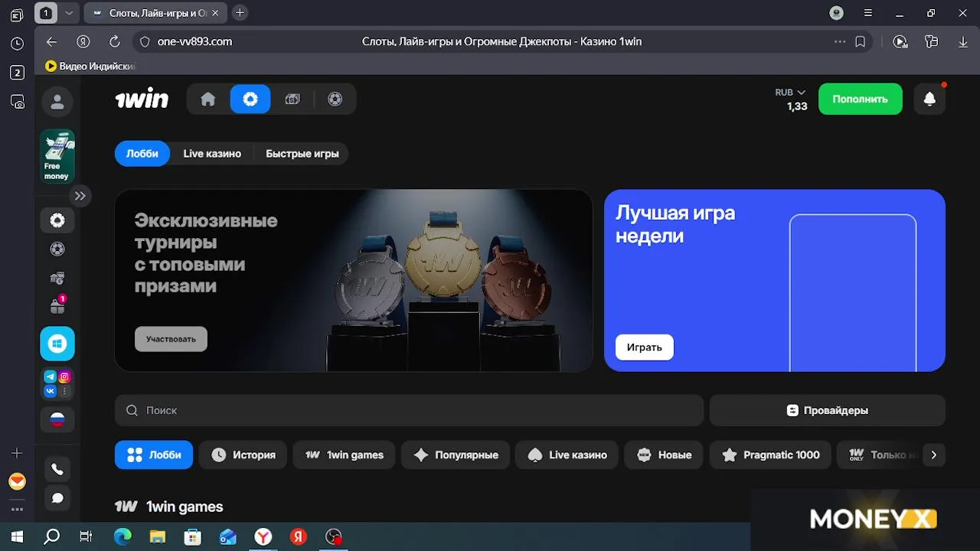Select the 1win games category chip

(344, 455)
